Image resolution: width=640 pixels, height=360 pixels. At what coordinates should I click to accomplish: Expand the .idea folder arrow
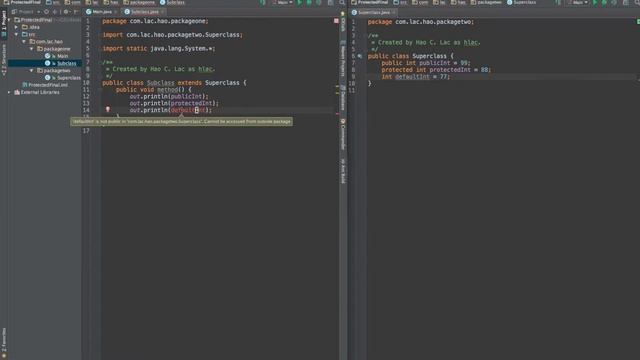(17, 27)
